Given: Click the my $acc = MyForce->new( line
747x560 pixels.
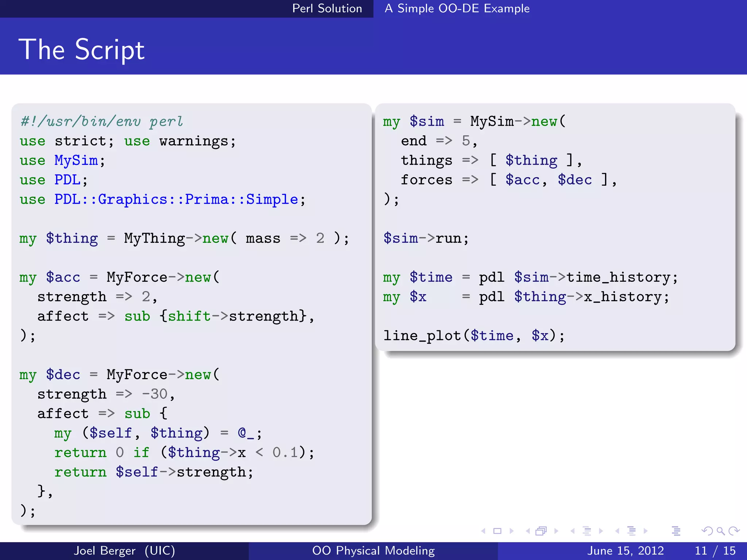Looking at the screenshot, I should [120, 277].
